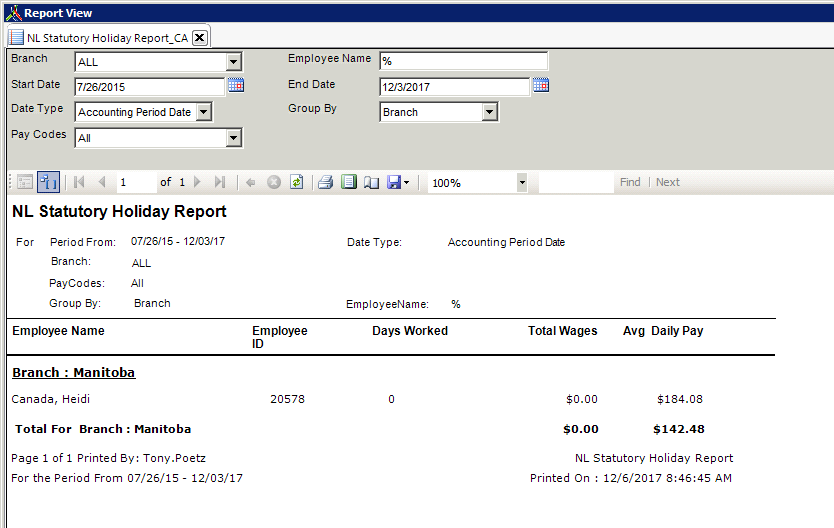Click the Page Setup icon
The width and height of the screenshot is (834, 528).
(x=371, y=182)
